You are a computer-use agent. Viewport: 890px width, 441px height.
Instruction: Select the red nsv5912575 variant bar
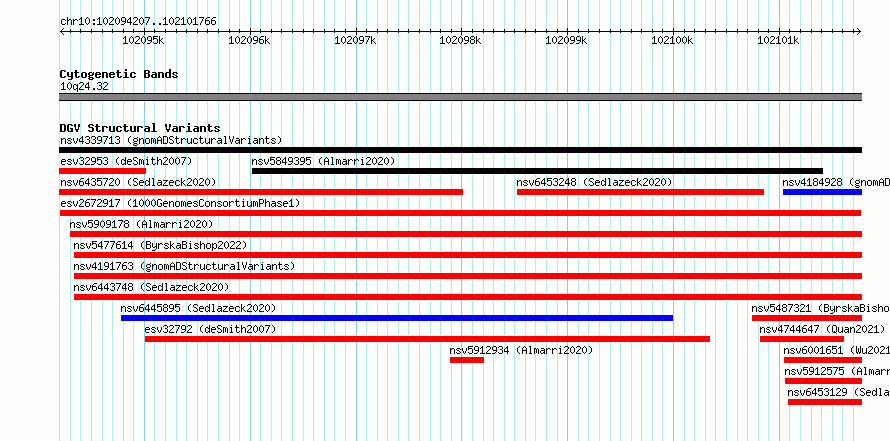pos(823,381)
